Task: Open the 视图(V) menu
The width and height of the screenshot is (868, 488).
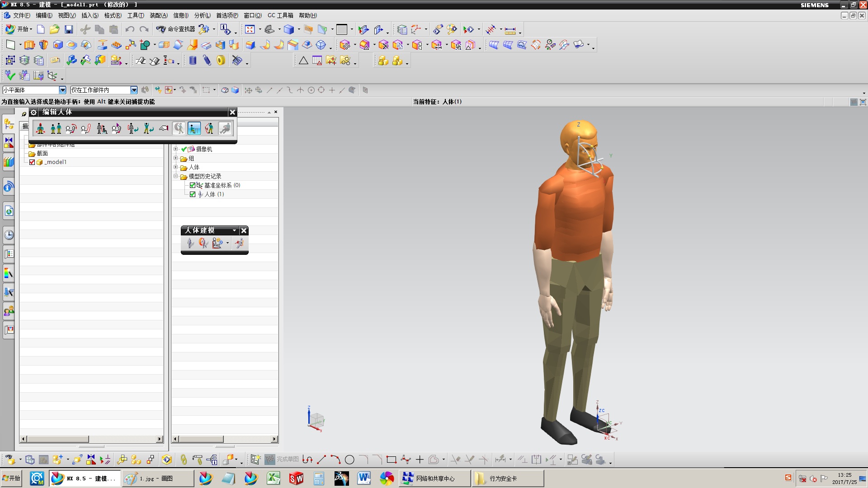Action: [x=67, y=15]
